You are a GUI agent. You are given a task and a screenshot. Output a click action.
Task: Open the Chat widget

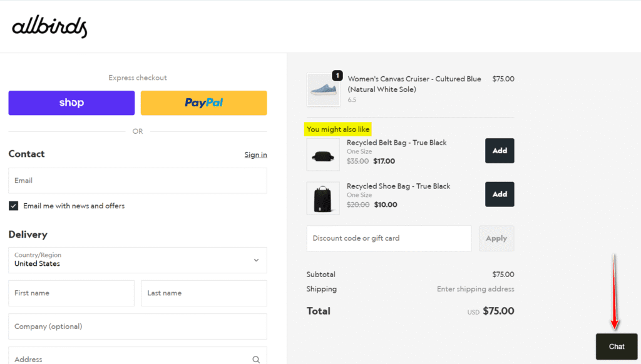[617, 346]
